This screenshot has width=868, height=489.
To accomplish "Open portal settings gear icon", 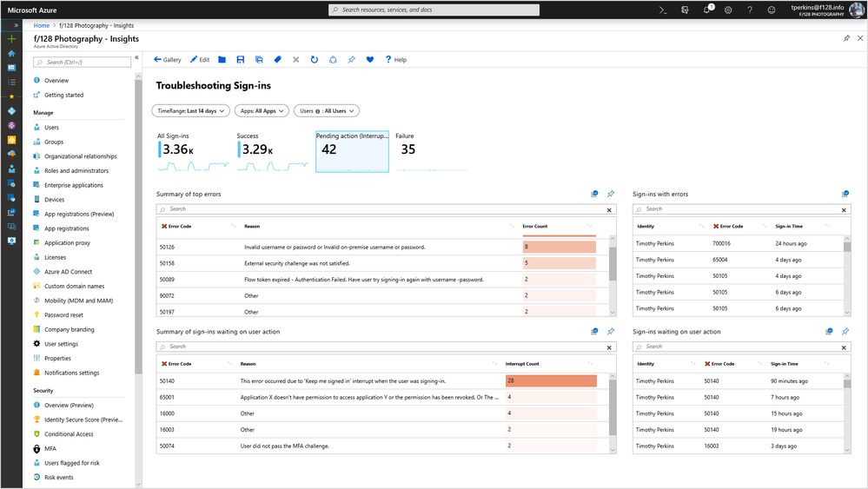I will 728,10.
